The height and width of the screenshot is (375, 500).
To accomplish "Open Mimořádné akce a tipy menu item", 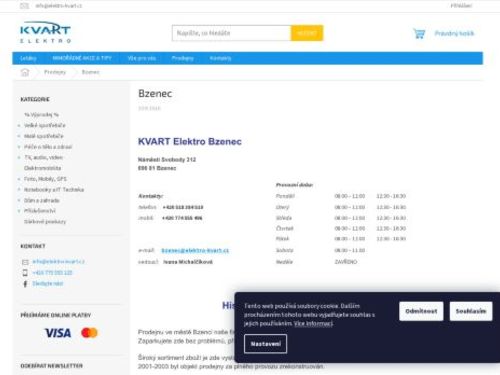I will pyautogui.click(x=82, y=58).
